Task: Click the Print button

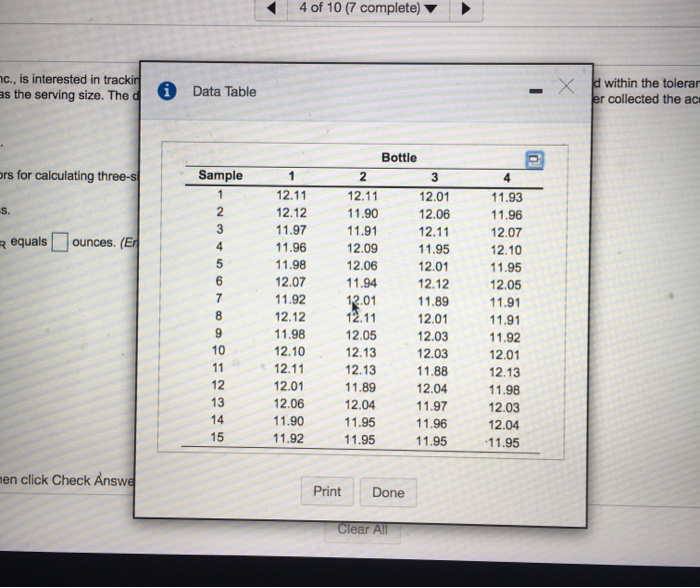Action: click(x=327, y=491)
